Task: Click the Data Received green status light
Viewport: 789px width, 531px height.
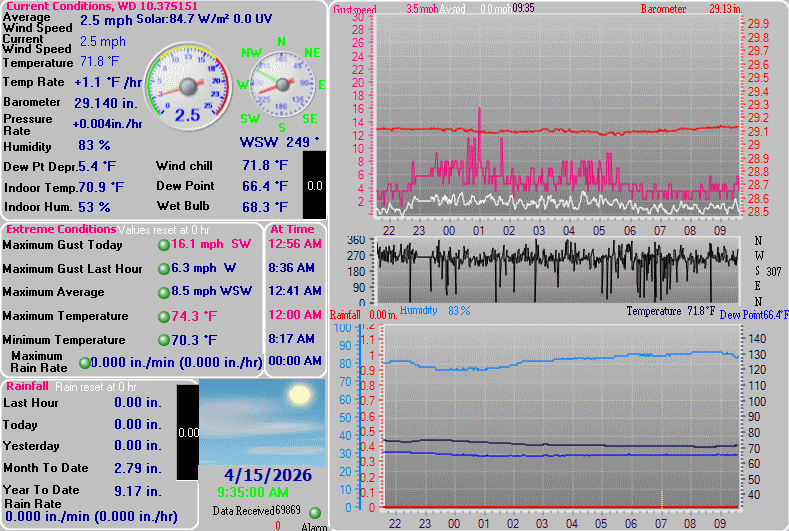Action: click(315, 512)
